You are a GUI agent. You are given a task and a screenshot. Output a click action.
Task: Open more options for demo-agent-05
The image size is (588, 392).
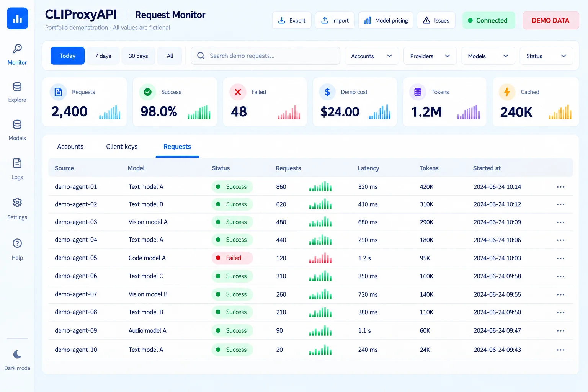tap(561, 258)
